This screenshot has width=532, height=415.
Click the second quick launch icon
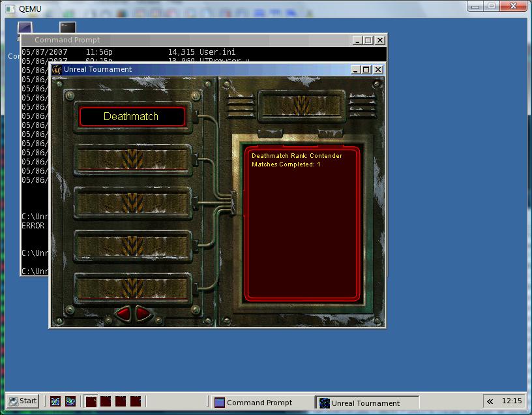(x=70, y=401)
